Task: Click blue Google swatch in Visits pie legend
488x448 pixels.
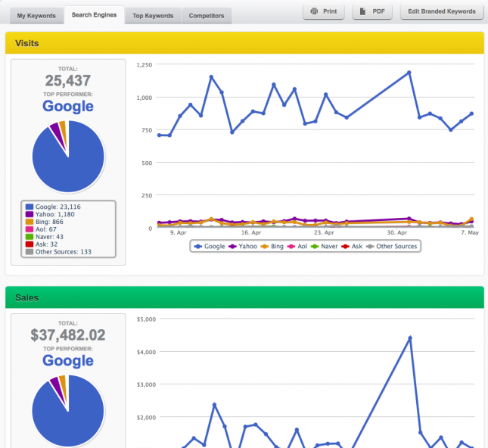Action: click(x=30, y=207)
